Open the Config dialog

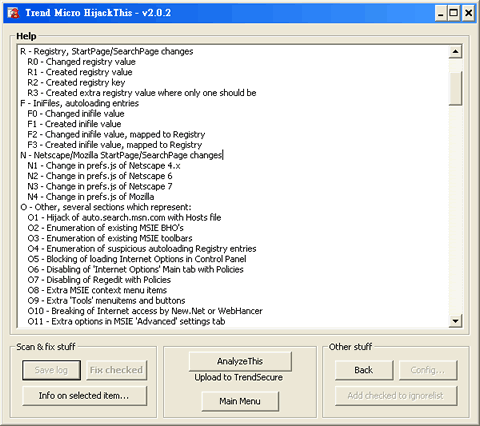tap(428, 370)
